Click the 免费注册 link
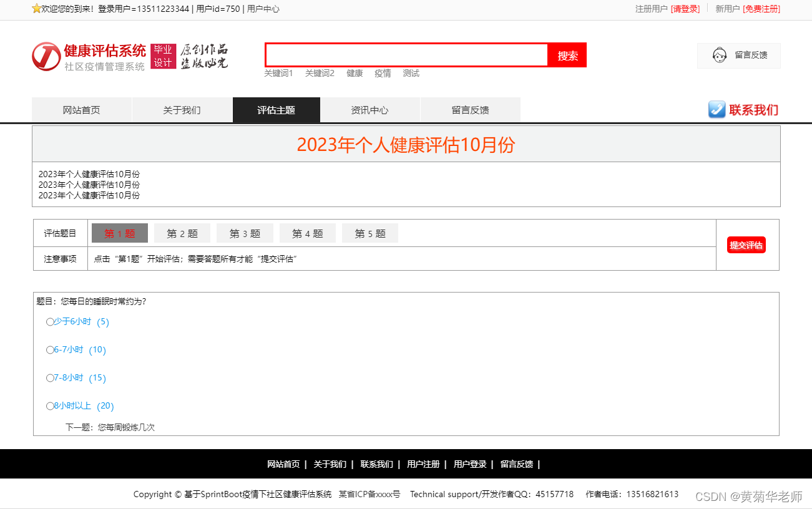Image resolution: width=812 pixels, height=509 pixels. tap(761, 9)
